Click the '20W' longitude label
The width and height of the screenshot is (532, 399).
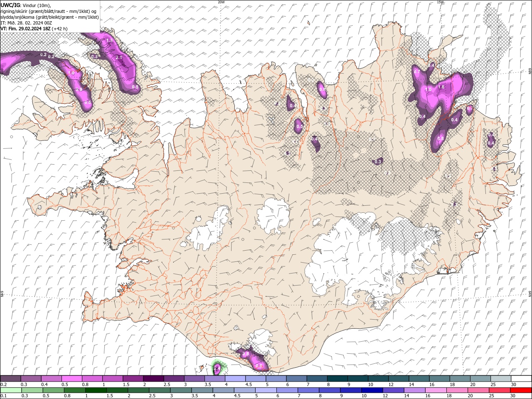pyautogui.click(x=221, y=2)
